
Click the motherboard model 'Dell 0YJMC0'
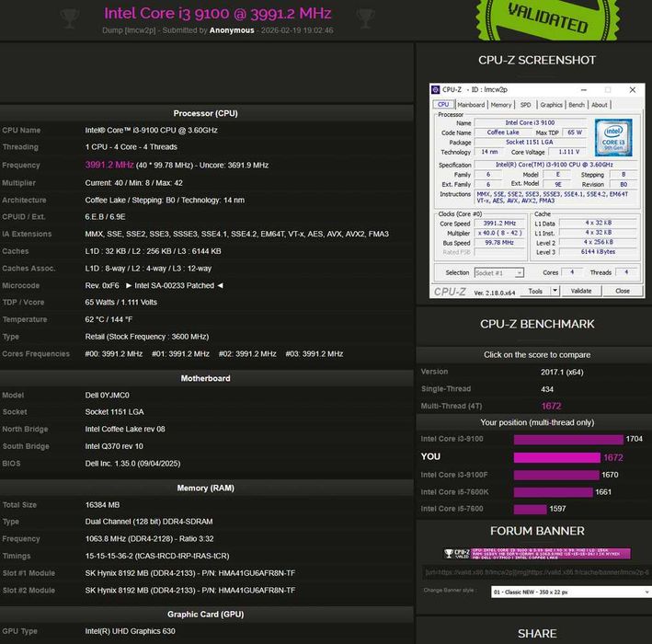click(108, 396)
